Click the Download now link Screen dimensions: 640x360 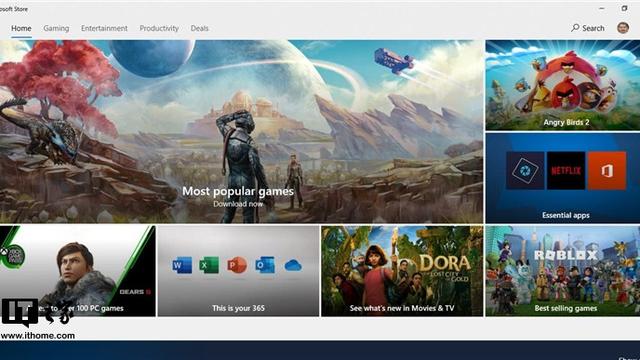tap(238, 204)
